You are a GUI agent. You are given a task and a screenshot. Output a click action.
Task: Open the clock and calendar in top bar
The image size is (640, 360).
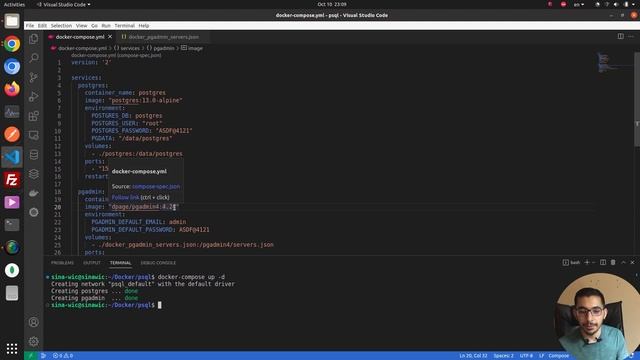[332, 4]
